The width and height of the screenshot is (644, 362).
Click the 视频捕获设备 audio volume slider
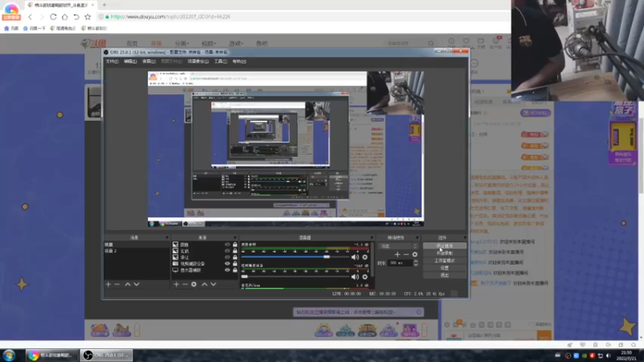tap(295, 277)
